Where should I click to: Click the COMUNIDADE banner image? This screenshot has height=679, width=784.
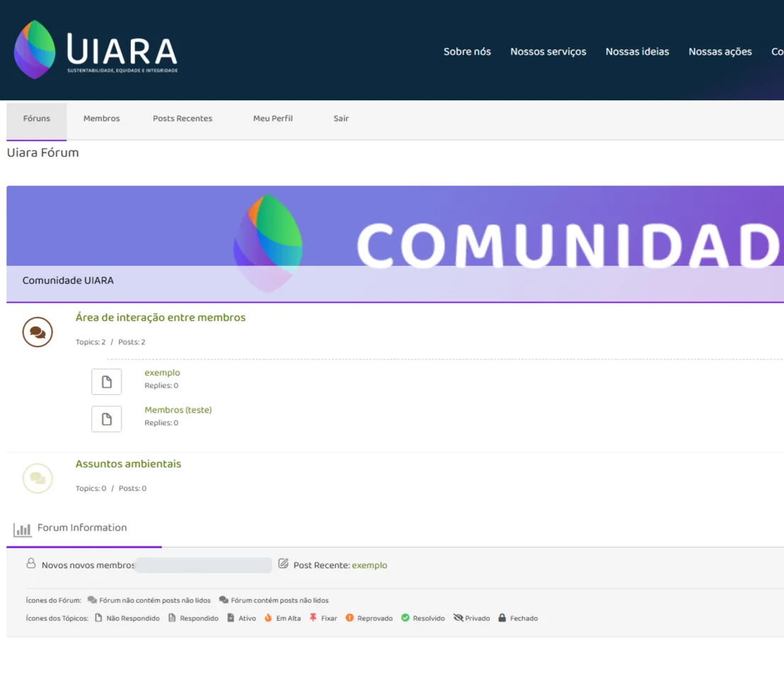coord(395,244)
